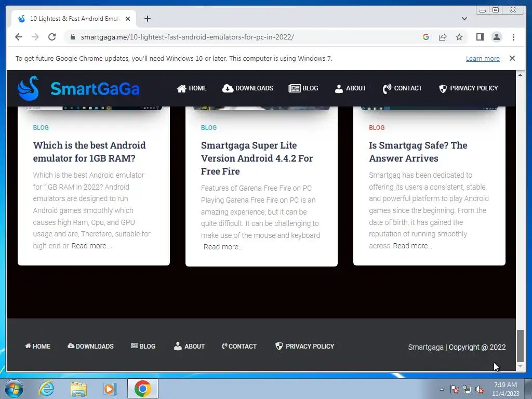Screen dimensions: 532x399
Task: Click the muted volume tray icon
Action: pyautogui.click(x=480, y=389)
